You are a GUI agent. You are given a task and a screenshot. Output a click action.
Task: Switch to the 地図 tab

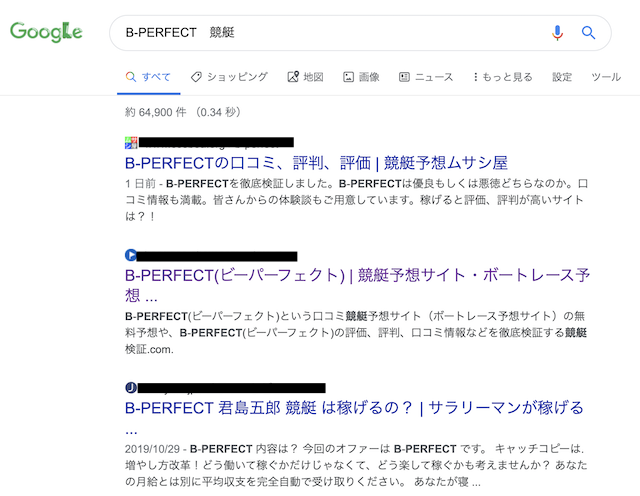point(305,77)
